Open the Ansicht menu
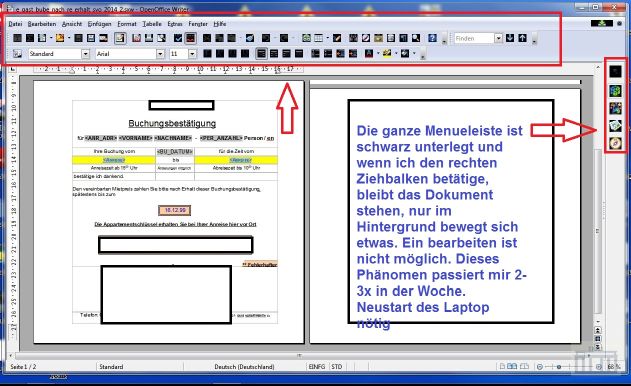 click(x=72, y=24)
